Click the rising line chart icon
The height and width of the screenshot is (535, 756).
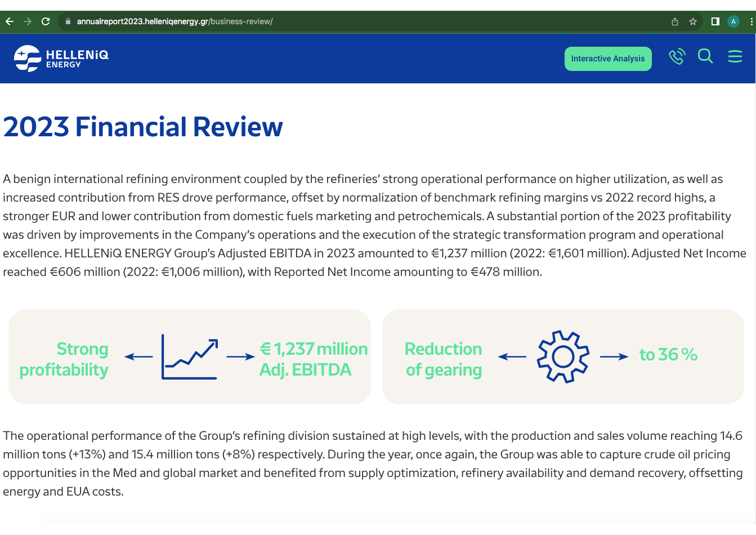(190, 356)
